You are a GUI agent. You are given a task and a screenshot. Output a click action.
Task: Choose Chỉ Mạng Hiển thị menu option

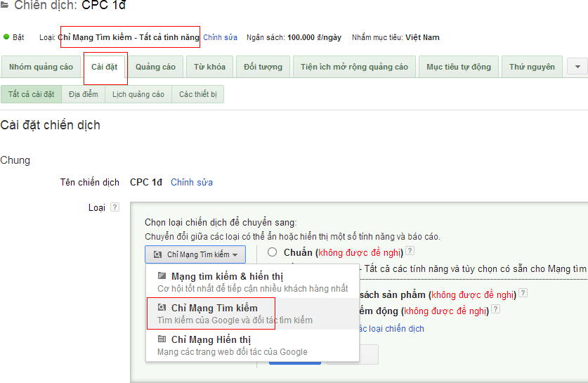252,346
